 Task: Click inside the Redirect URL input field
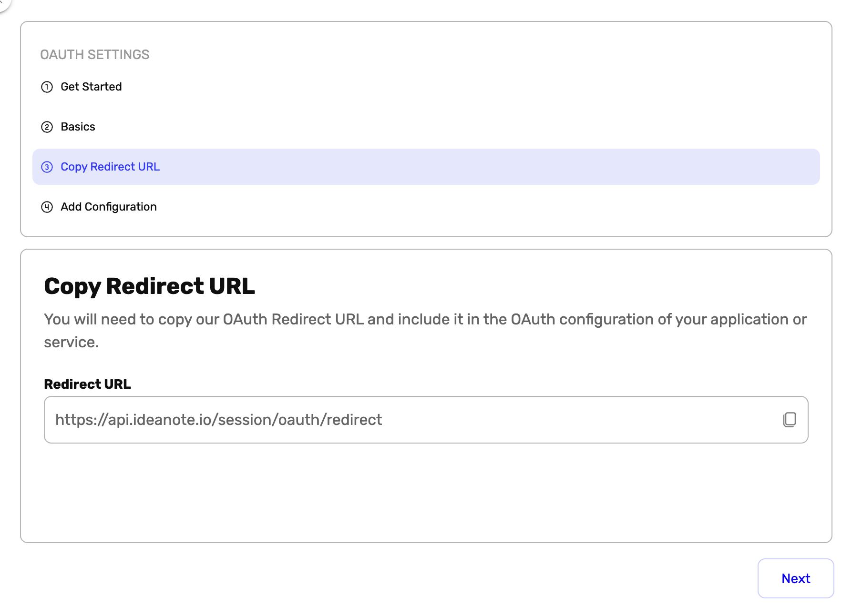pos(334,420)
